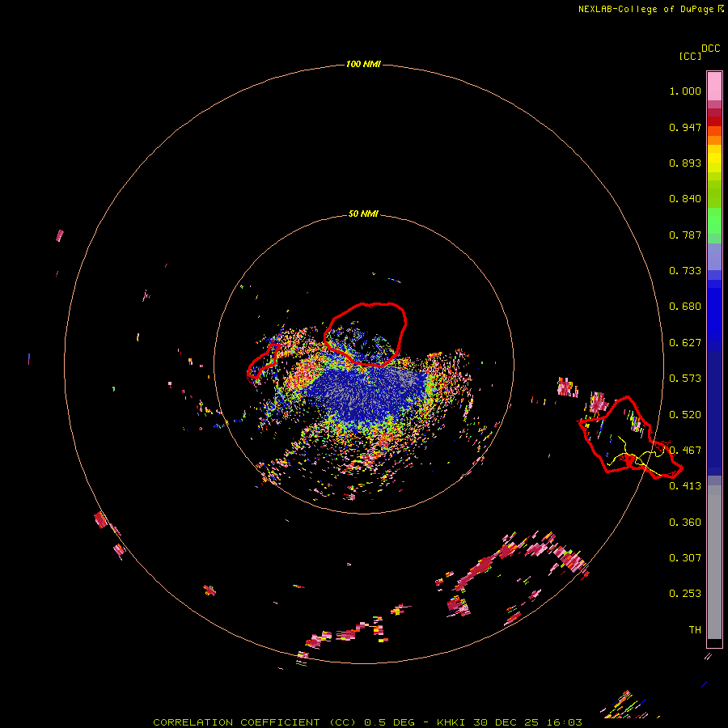Click the Correlation Coefficient caption at bottom
Image resolution: width=728 pixels, height=728 pixels.
click(368, 722)
